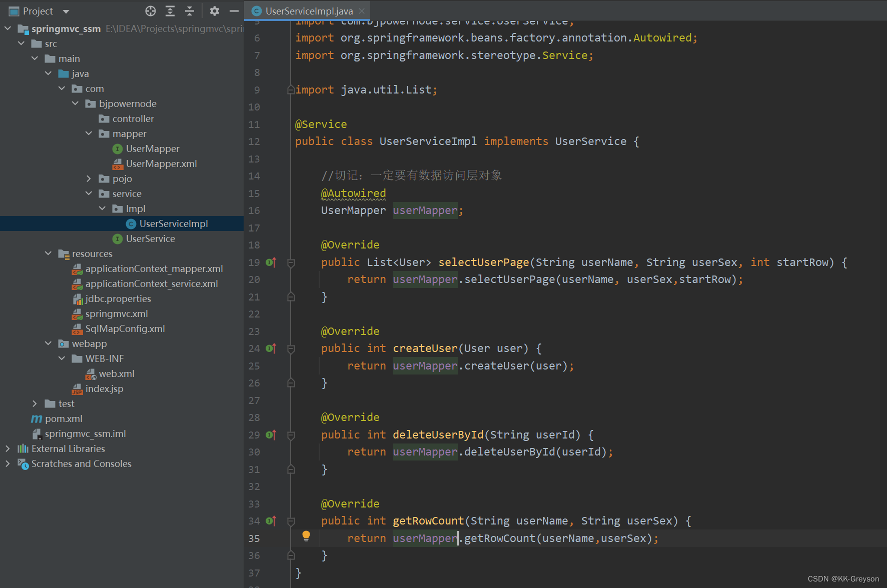Collapse the WEB-INF folder

(x=62, y=358)
